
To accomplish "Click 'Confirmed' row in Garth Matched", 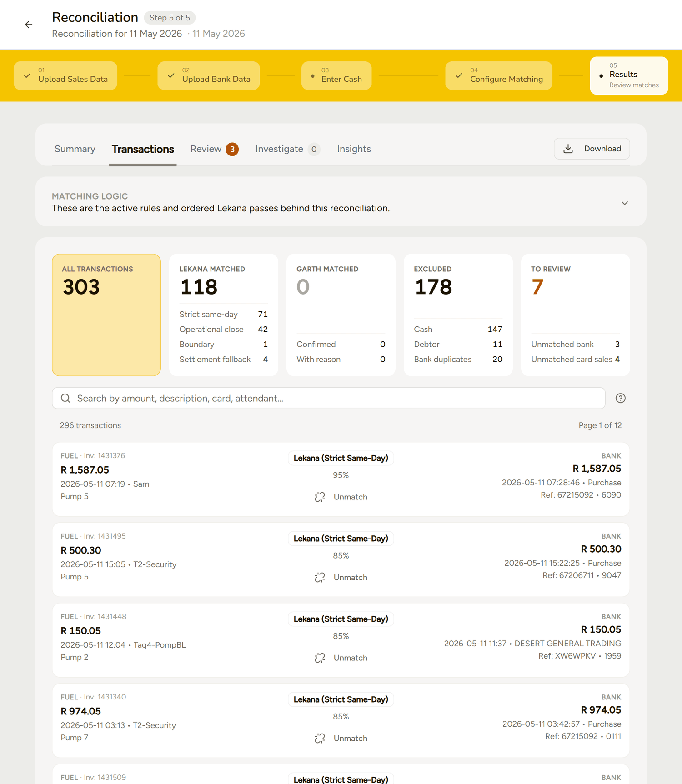I will (x=341, y=345).
